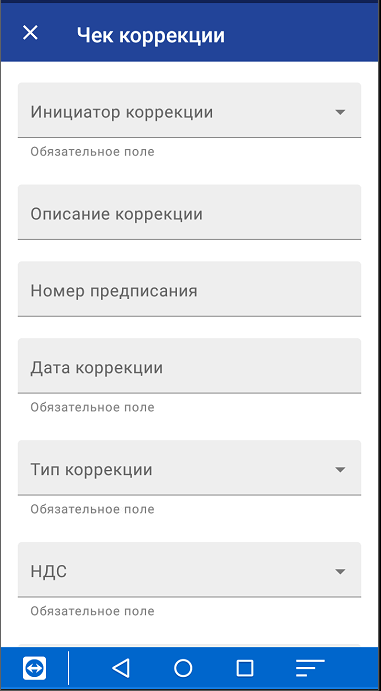Open the Дата коррекции field

[x=189, y=365]
